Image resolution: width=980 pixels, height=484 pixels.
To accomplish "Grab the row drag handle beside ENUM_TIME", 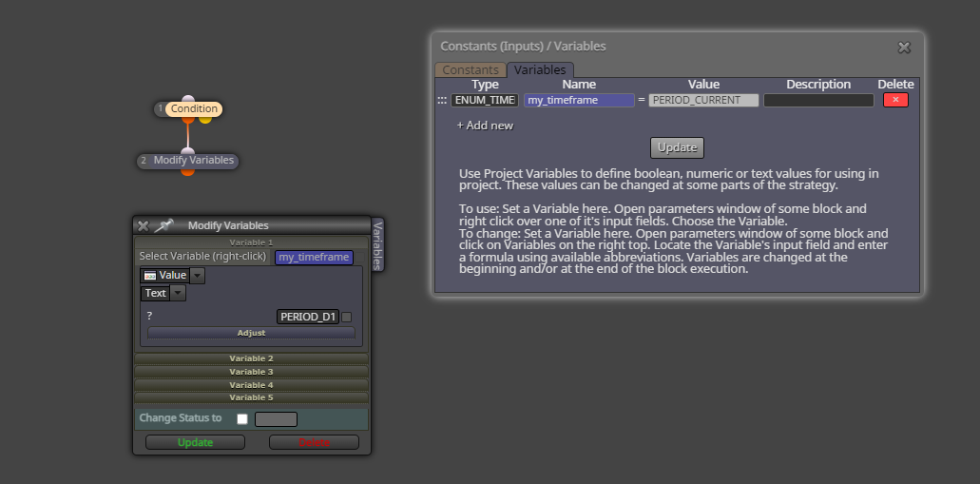I will (x=442, y=100).
